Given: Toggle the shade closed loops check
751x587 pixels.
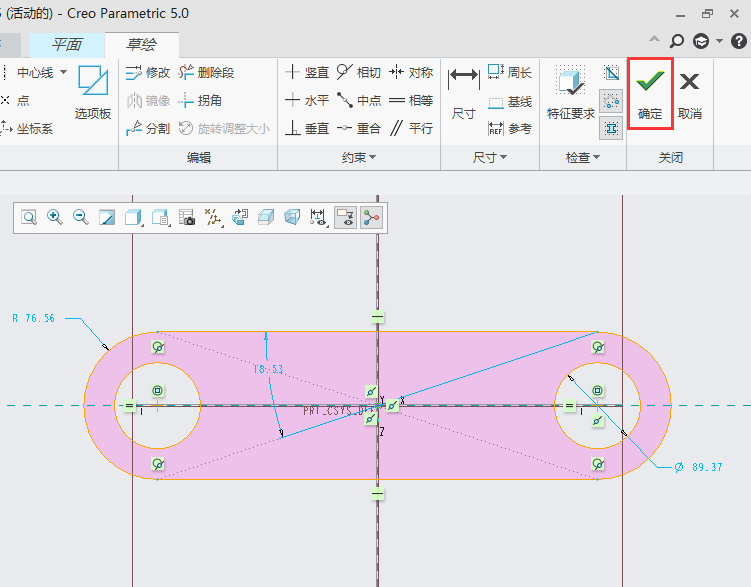Looking at the screenshot, I should (612, 73).
